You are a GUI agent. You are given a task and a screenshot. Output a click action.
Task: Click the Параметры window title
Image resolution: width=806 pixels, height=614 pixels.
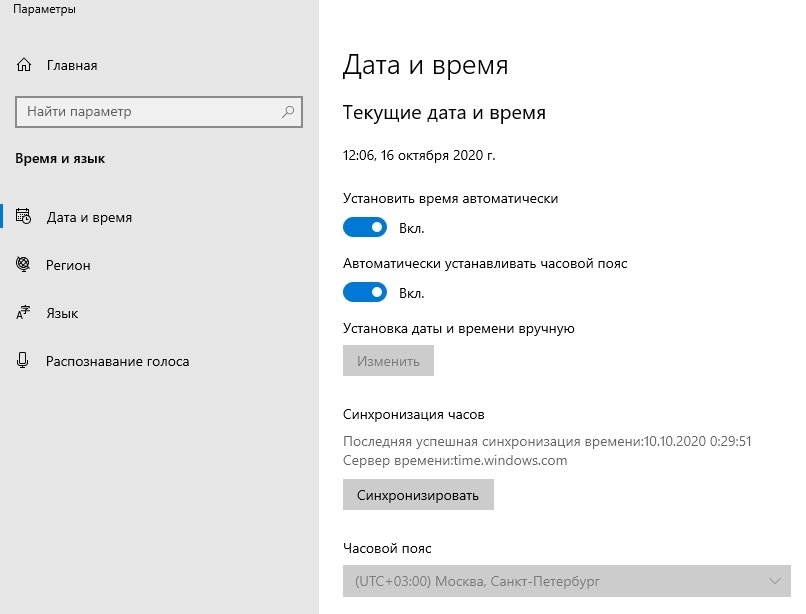(43, 10)
